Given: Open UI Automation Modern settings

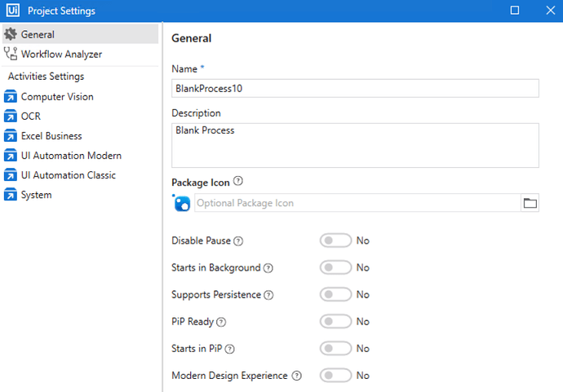Looking at the screenshot, I should pos(71,156).
